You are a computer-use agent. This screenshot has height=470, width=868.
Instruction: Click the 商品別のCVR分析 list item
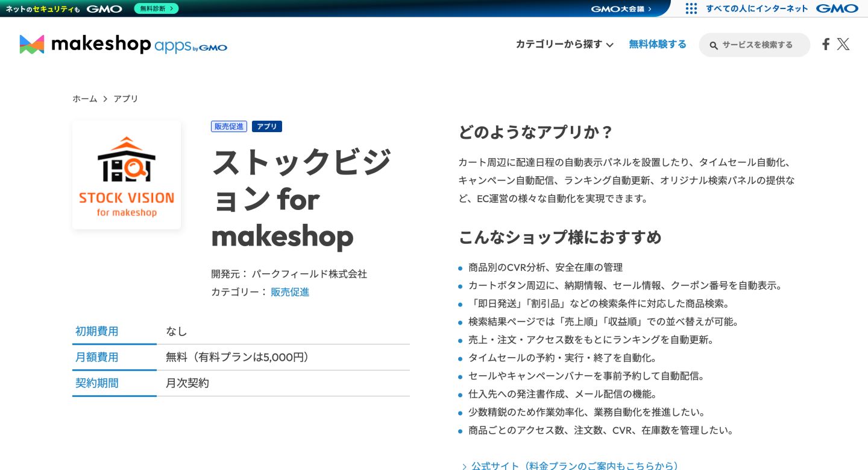[546, 267]
